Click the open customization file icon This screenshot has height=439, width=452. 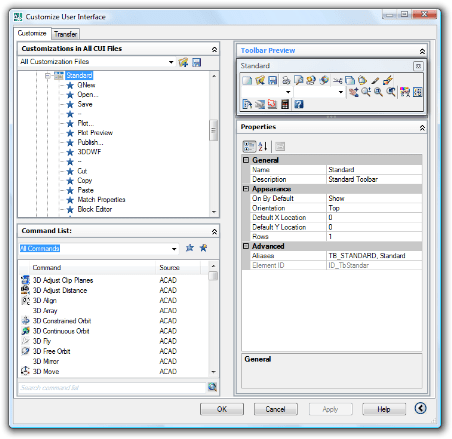pyautogui.click(x=183, y=62)
